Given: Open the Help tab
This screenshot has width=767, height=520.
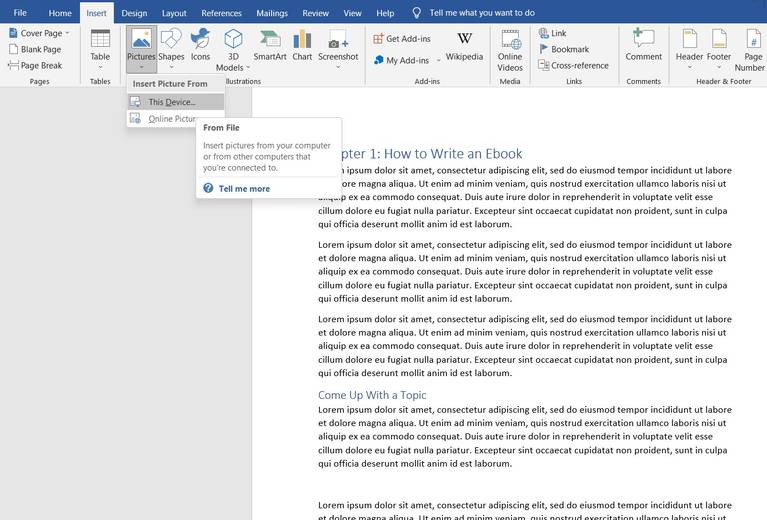Looking at the screenshot, I should (x=385, y=13).
